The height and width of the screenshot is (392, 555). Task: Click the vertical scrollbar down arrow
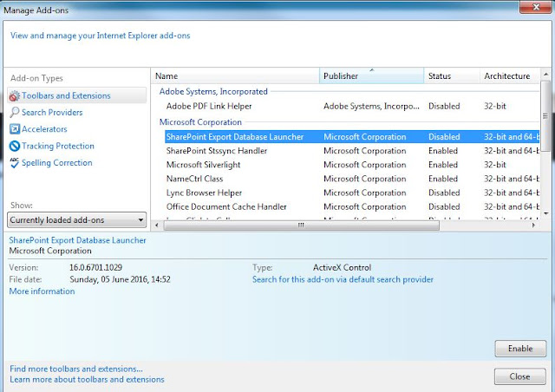(x=545, y=213)
